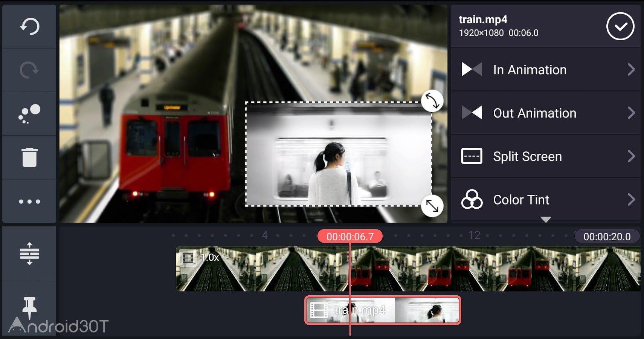Click the film strip icon on train.mp4 layer
This screenshot has height=339, width=644.
coord(318,310)
